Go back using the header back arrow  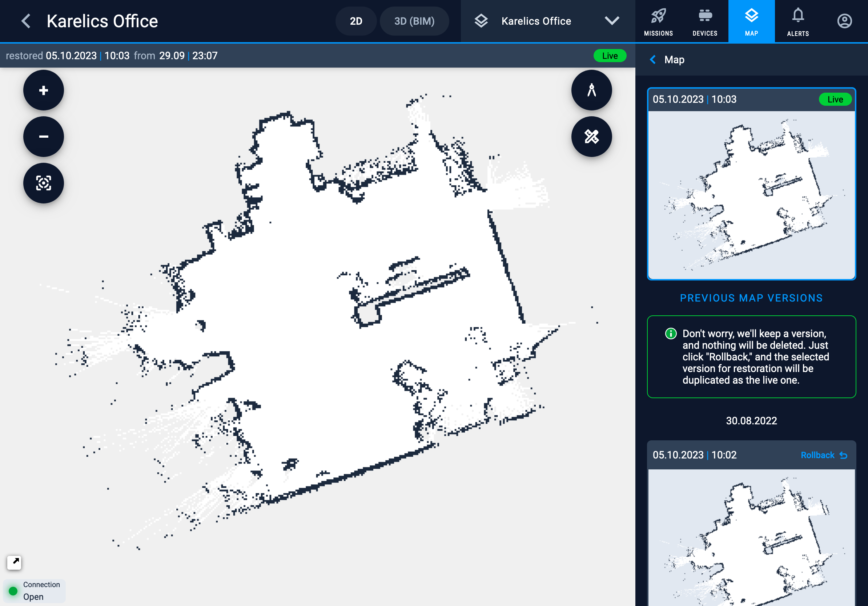26,21
